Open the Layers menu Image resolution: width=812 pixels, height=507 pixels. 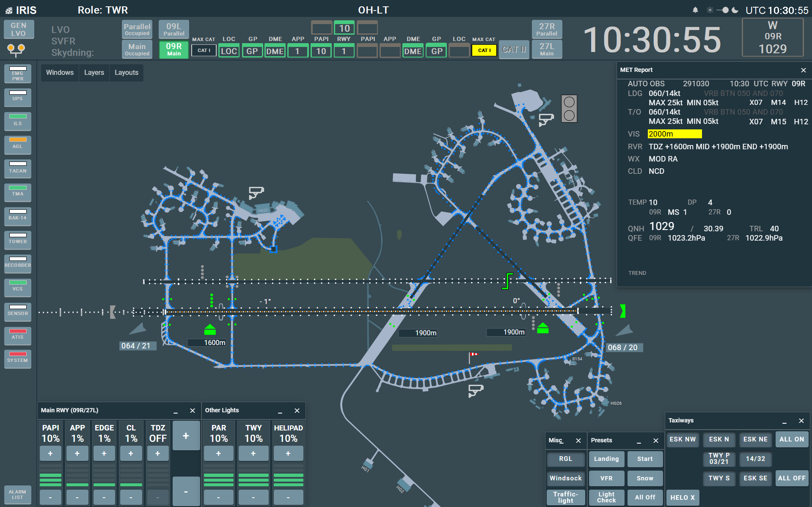pyautogui.click(x=94, y=73)
